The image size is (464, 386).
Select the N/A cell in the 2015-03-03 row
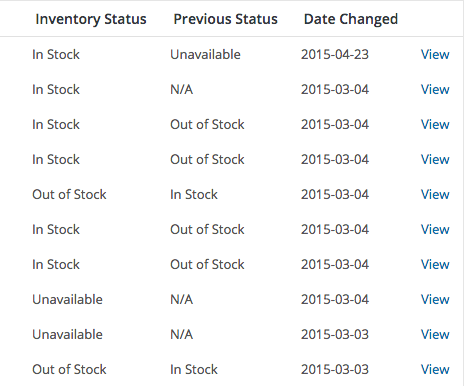tap(181, 334)
